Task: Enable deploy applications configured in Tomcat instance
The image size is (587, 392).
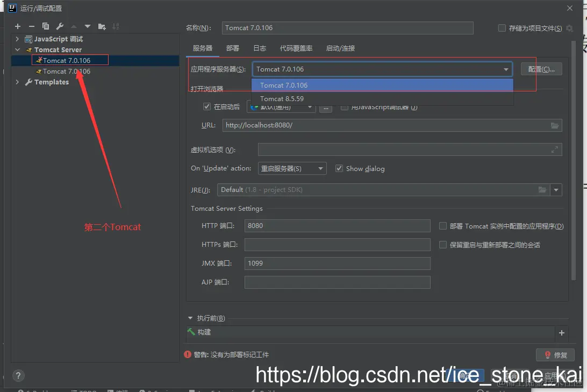Action: (x=443, y=226)
